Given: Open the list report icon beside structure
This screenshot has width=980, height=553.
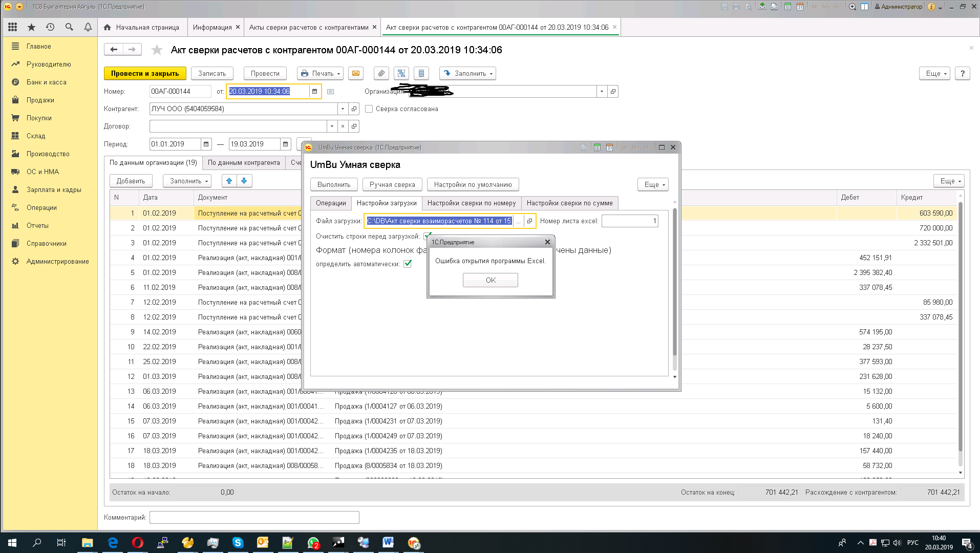Looking at the screenshot, I should pyautogui.click(x=421, y=73).
